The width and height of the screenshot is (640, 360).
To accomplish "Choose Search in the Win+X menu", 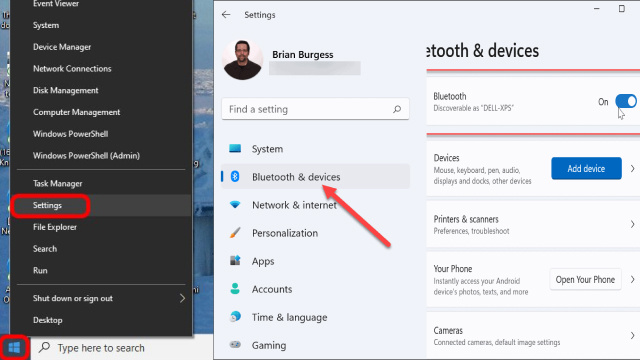I will pyautogui.click(x=45, y=249).
